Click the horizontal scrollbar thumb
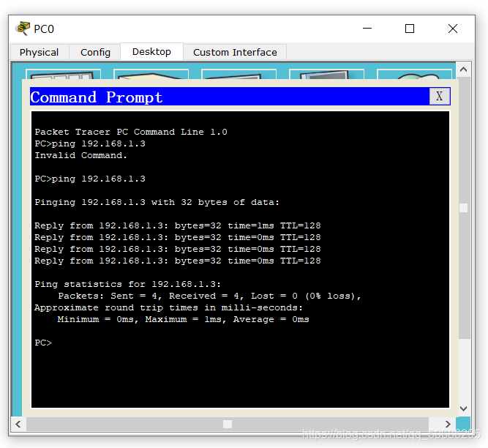The width and height of the screenshot is (488, 448). click(228, 424)
